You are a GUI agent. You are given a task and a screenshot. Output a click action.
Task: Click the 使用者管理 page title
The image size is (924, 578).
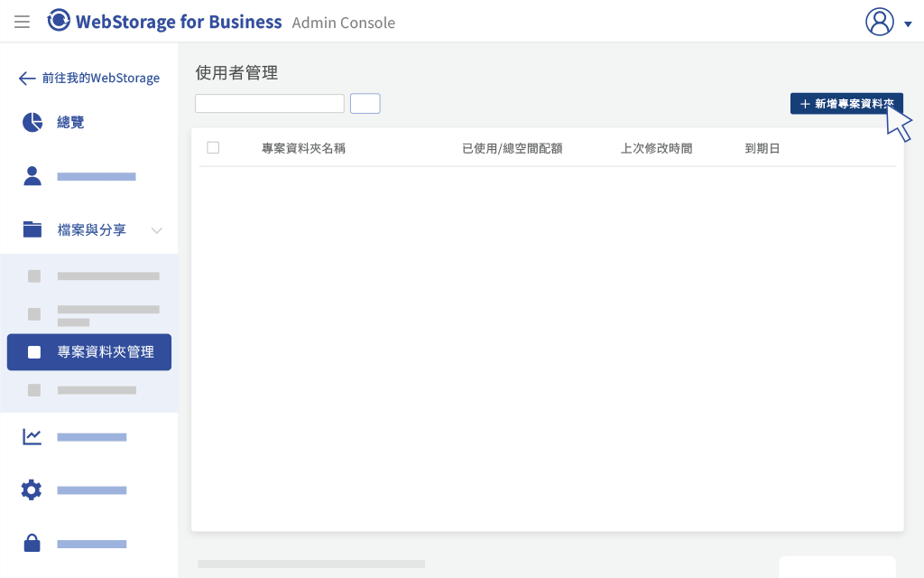pyautogui.click(x=237, y=72)
